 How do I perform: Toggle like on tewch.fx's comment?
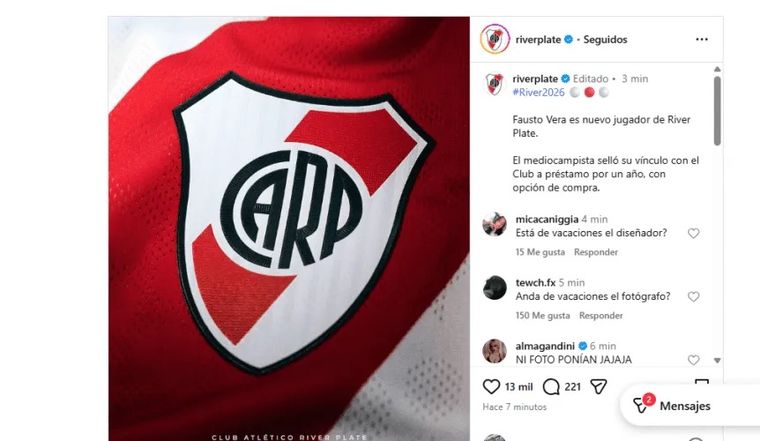[694, 297]
